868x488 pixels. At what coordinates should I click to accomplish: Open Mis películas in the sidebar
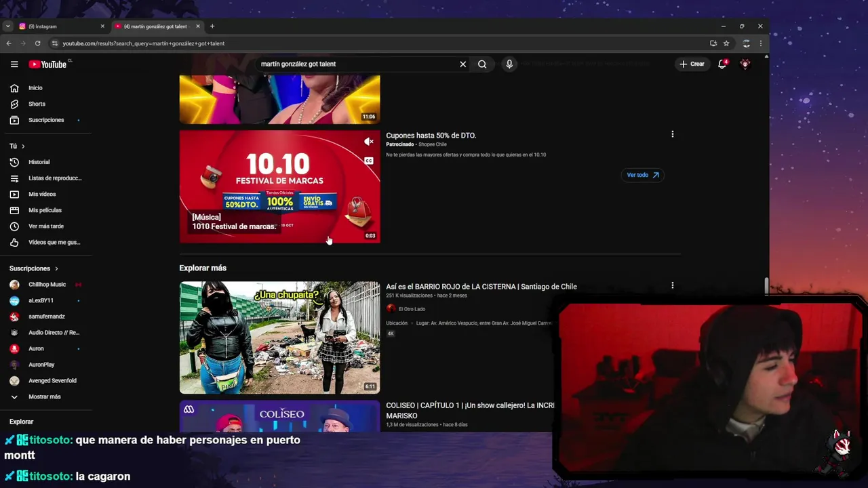click(x=45, y=211)
